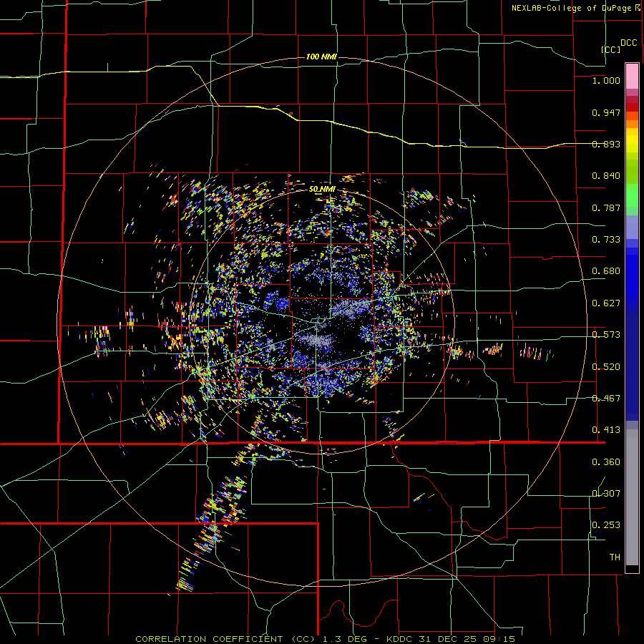Click the [CC] product label
Image resolution: width=644 pixels, height=644 pixels.
pyautogui.click(x=611, y=49)
